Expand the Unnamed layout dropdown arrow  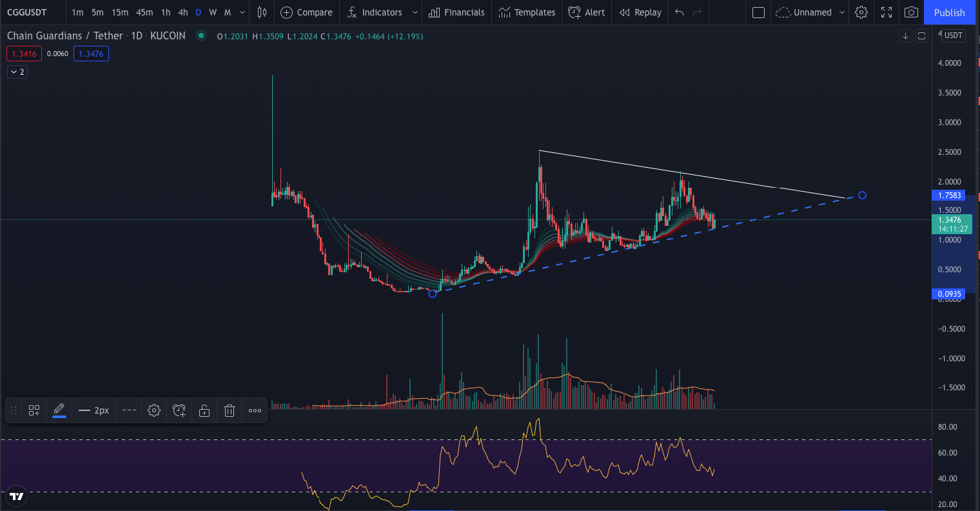point(841,12)
